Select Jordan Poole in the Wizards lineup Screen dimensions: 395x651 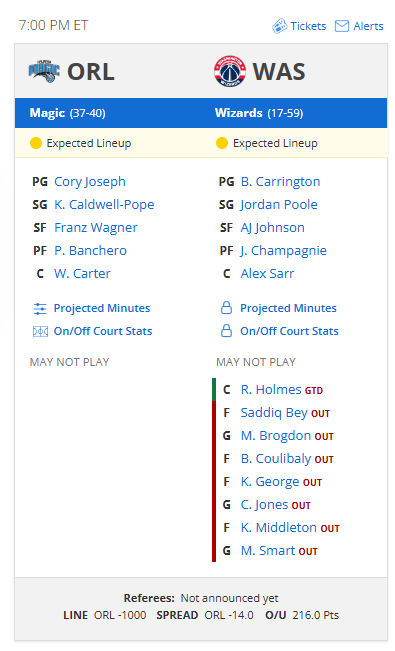point(279,205)
